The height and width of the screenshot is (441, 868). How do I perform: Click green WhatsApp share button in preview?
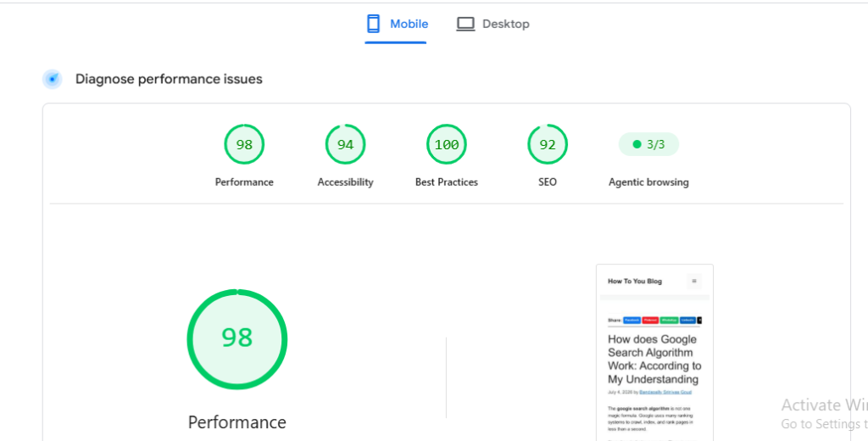pos(670,321)
